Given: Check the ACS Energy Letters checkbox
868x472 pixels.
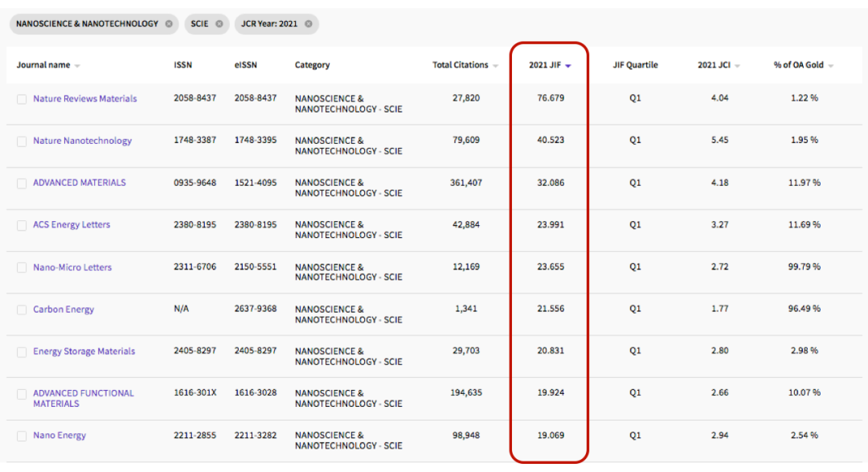Looking at the screenshot, I should point(22,225).
